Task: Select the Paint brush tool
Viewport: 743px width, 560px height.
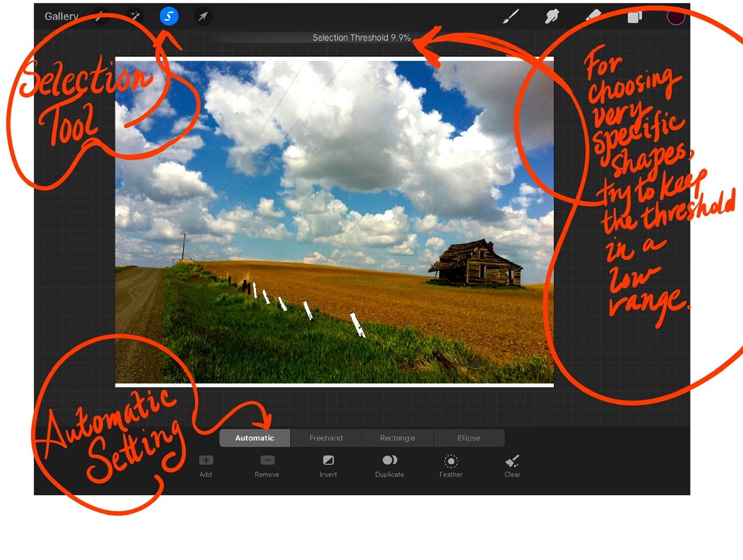Action: pos(510,16)
